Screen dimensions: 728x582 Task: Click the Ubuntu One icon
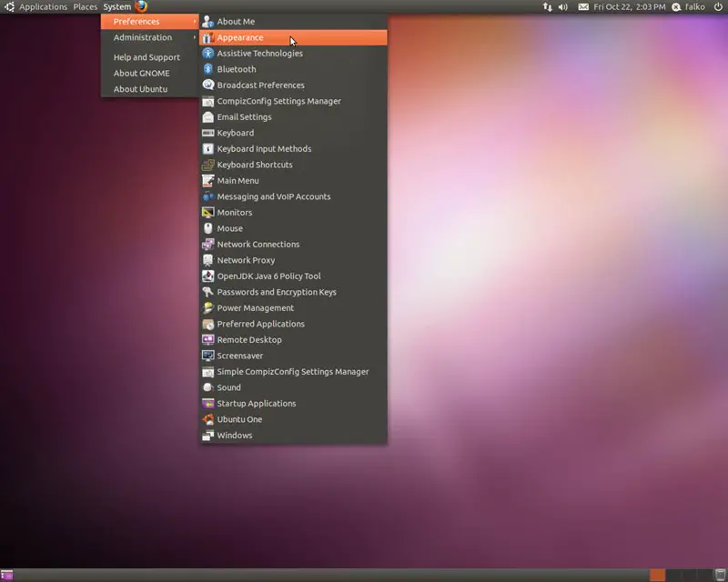point(208,419)
